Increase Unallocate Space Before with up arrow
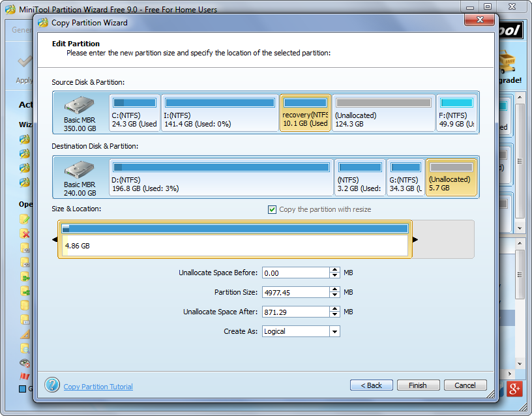The width and height of the screenshot is (532, 416). [x=334, y=270]
